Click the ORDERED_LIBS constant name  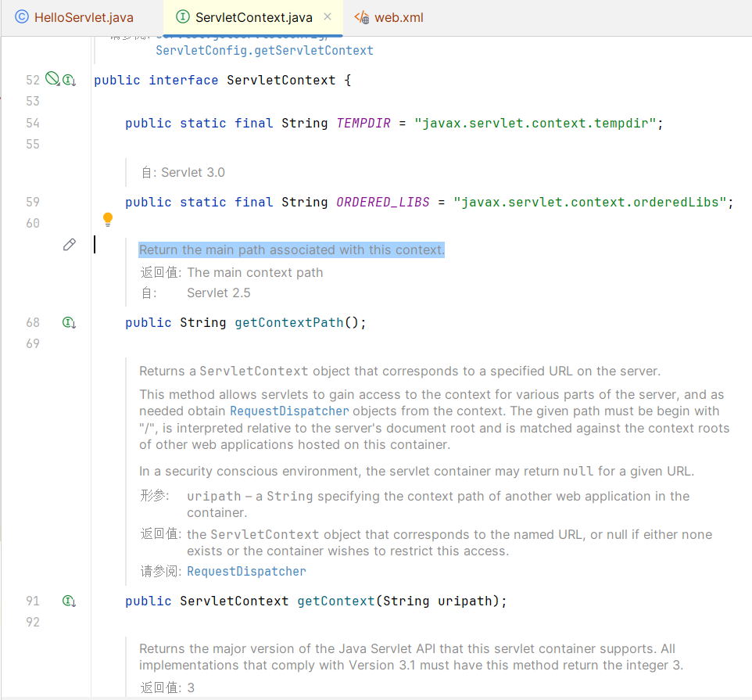[383, 202]
